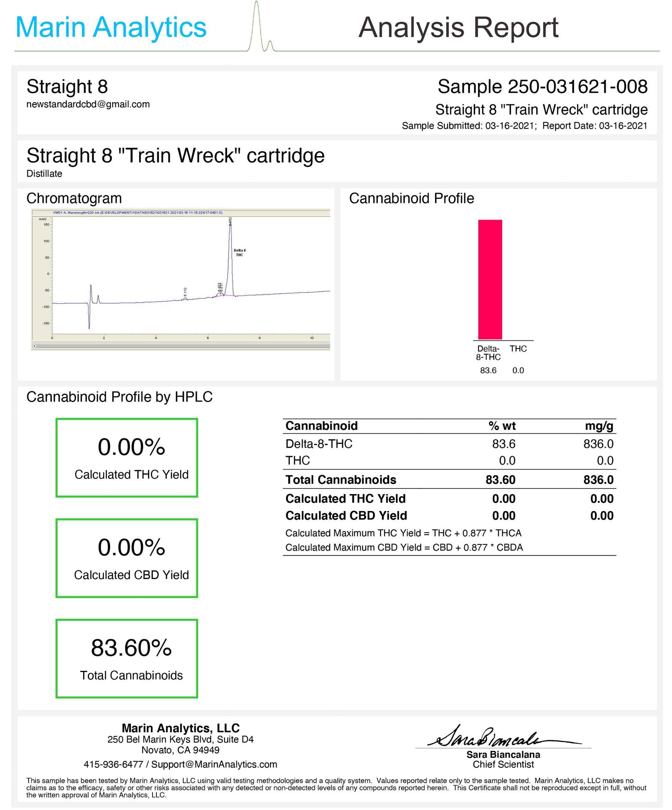Screen dimensions: 672x810
Task: Select the 0.00% Calculated CBD Yield box
Action: point(127,558)
